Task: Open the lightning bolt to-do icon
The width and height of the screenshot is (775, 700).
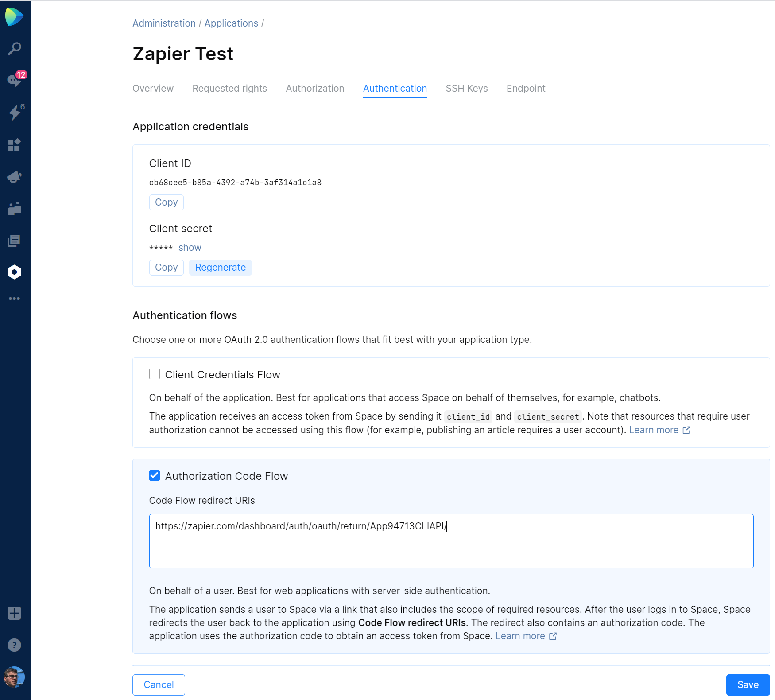Action: pos(15,113)
